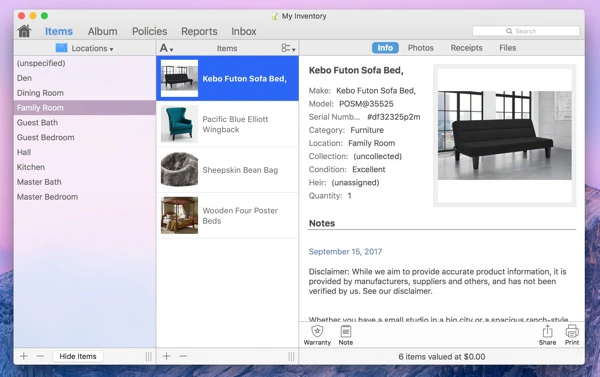Click the four poster bed thumbnail
The width and height of the screenshot is (600, 377).
click(179, 215)
